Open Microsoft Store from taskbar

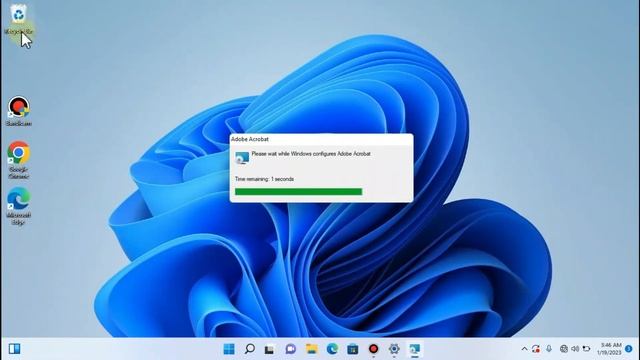pos(353,349)
